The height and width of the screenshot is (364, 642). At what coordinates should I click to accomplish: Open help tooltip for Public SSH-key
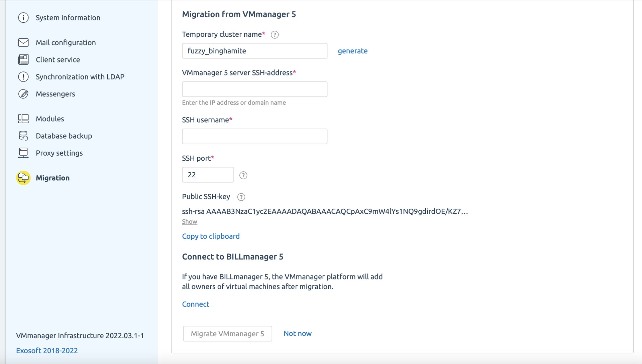(241, 197)
